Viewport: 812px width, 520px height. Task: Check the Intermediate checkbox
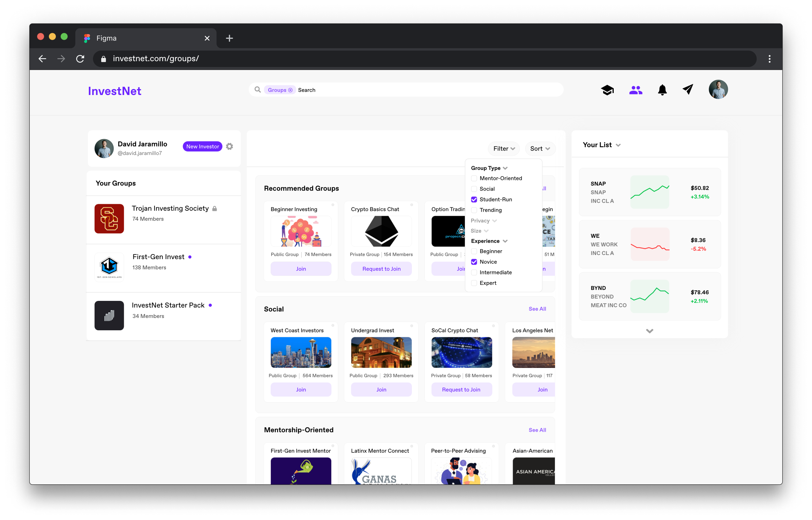point(474,272)
